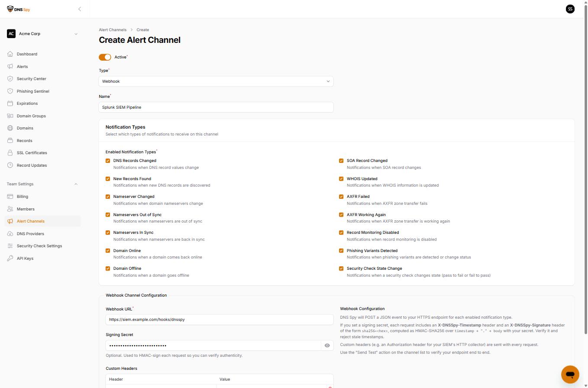Image resolution: width=588 pixels, height=388 pixels.
Task: Click the Security Check Settings icon
Action: coord(10,246)
